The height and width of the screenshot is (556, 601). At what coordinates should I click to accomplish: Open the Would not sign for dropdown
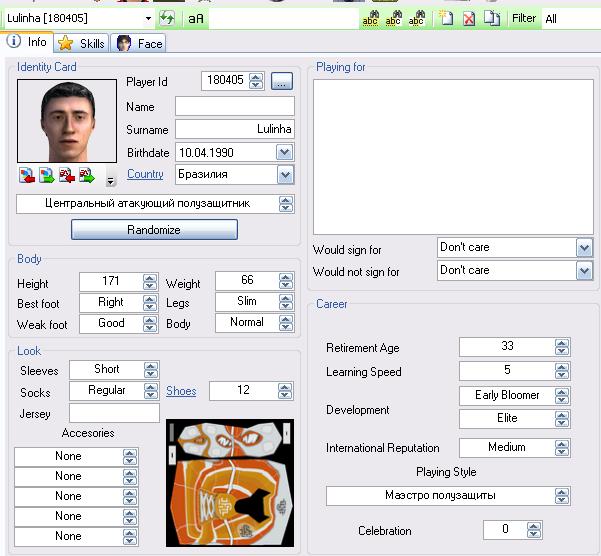click(584, 271)
